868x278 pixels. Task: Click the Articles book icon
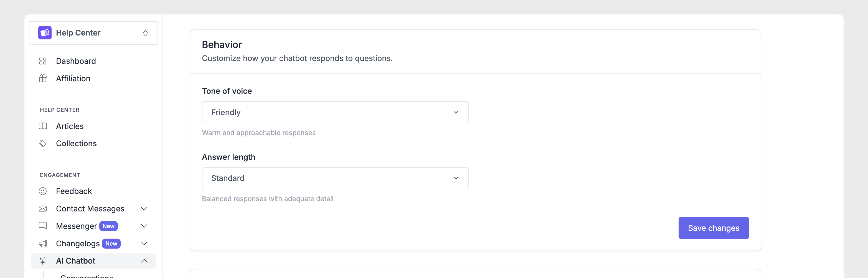[43, 126]
